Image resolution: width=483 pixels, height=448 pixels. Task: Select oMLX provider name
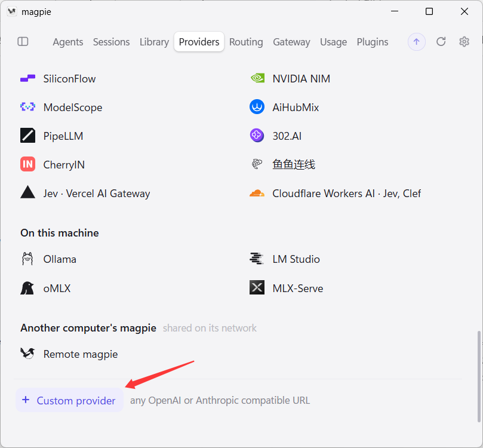57,289
